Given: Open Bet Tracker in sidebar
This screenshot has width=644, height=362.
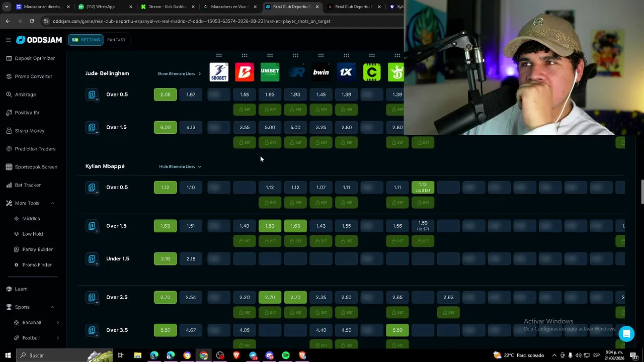Looking at the screenshot, I should coord(23,185).
